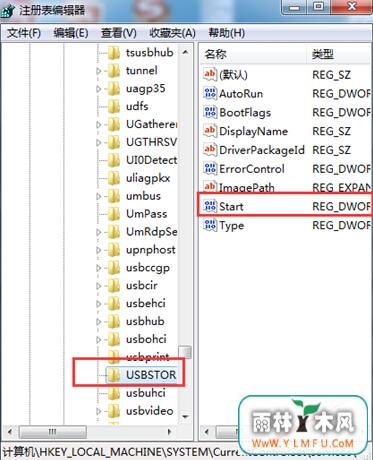Click the DriverPackageId string value icon
The image size is (373, 460).
210,150
